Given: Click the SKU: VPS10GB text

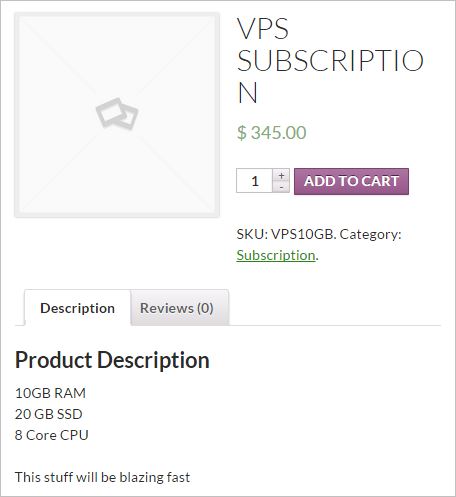Looking at the screenshot, I should (286, 234).
